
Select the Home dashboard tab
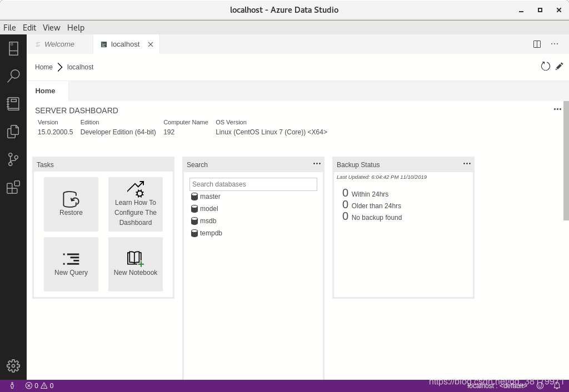point(46,91)
